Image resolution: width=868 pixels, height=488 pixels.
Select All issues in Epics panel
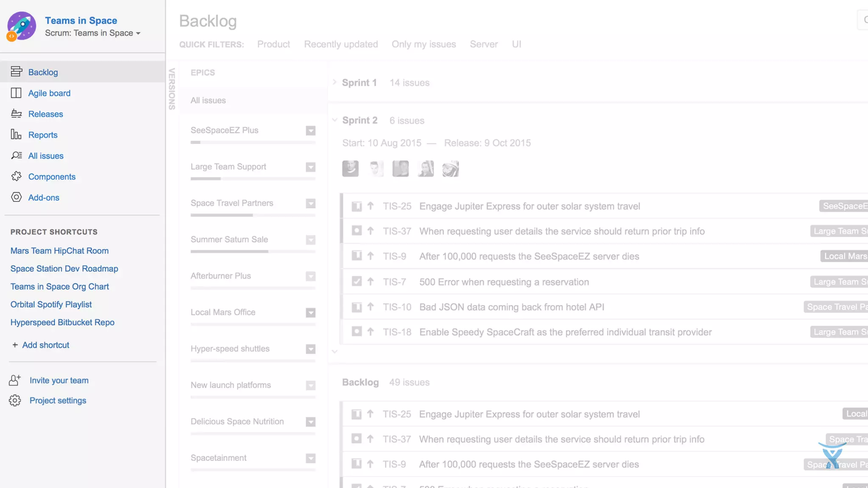(x=208, y=100)
